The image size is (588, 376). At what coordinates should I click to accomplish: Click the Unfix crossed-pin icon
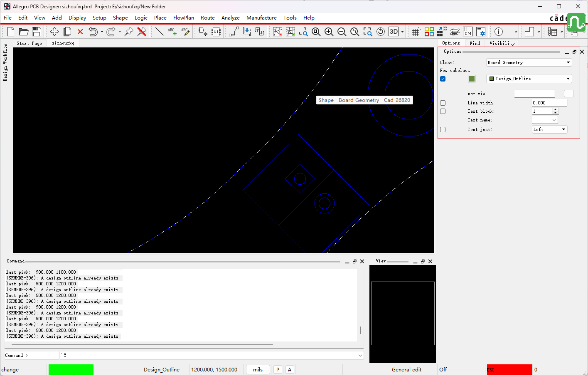pyautogui.click(x=142, y=32)
